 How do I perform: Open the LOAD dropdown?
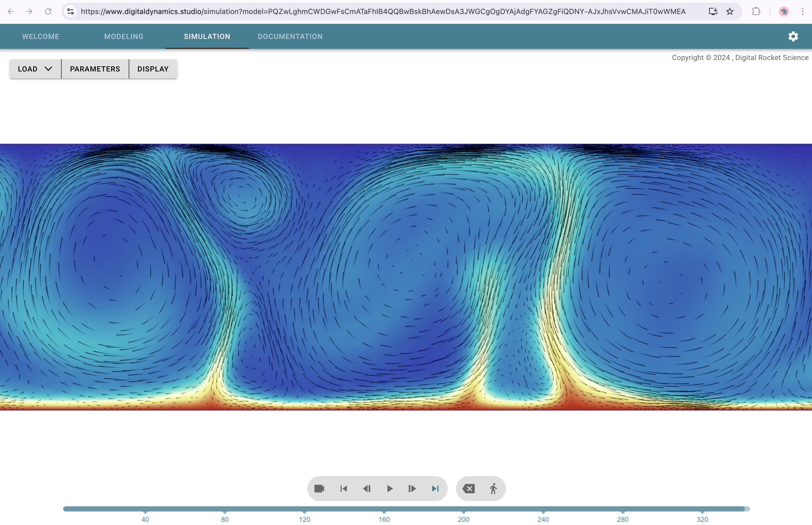(35, 69)
